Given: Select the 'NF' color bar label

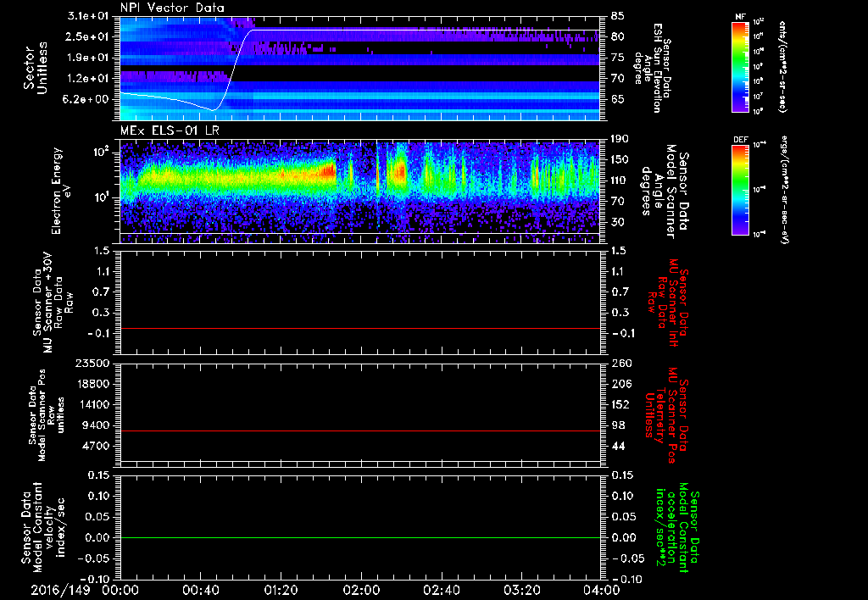Looking at the screenshot, I should tap(740, 17).
